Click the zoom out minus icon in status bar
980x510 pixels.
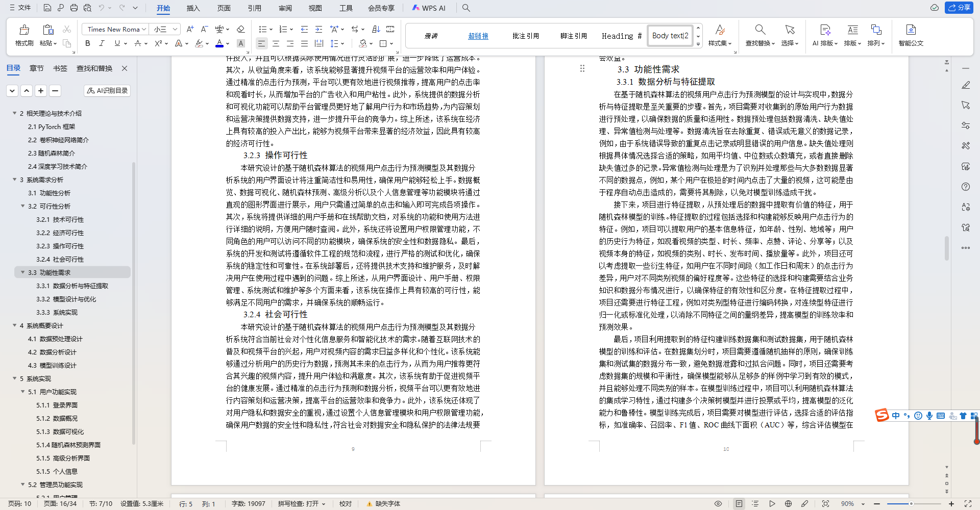pos(877,504)
